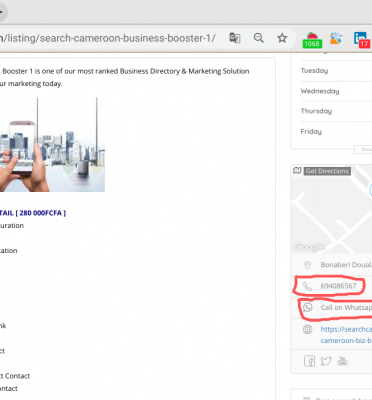Click the address bar URL text

pyautogui.click(x=108, y=38)
